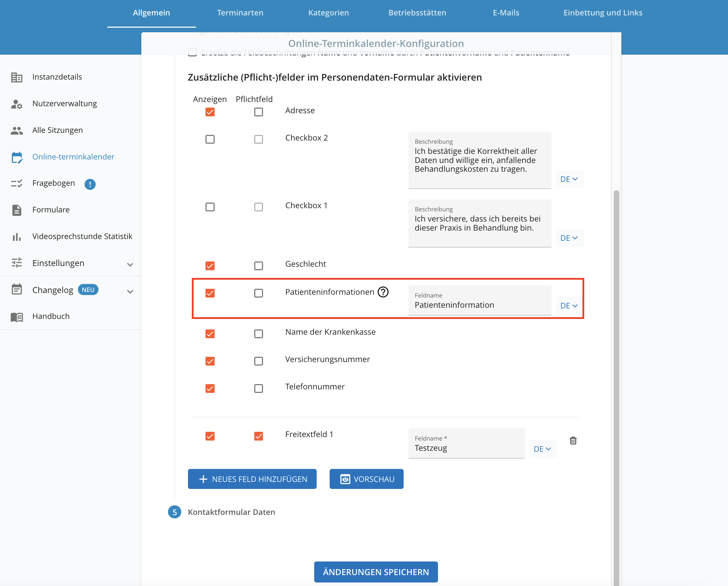Switch to the Terminarten tab

point(240,13)
